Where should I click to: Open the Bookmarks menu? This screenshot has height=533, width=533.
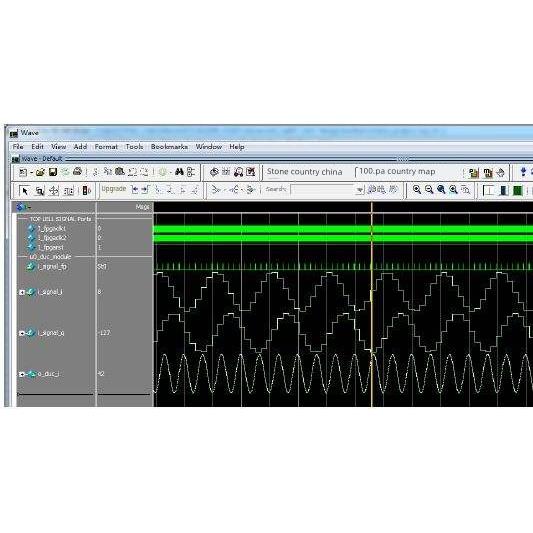pyautogui.click(x=169, y=147)
